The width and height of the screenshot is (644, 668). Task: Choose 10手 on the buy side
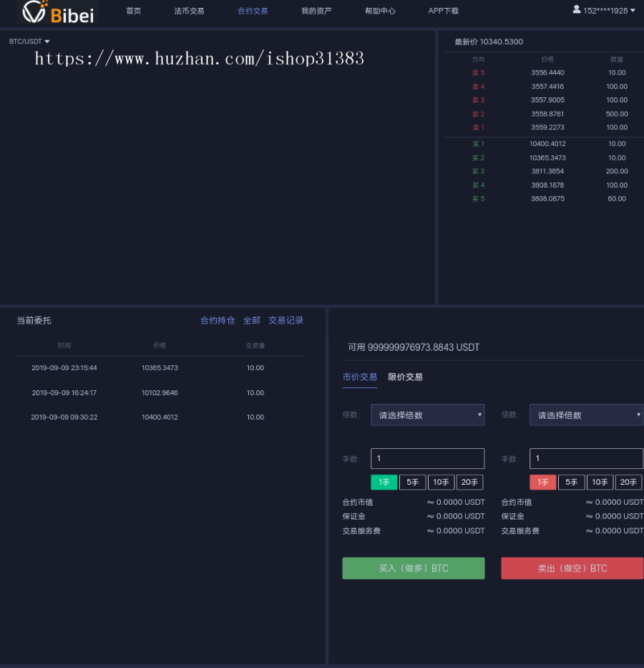coord(441,483)
